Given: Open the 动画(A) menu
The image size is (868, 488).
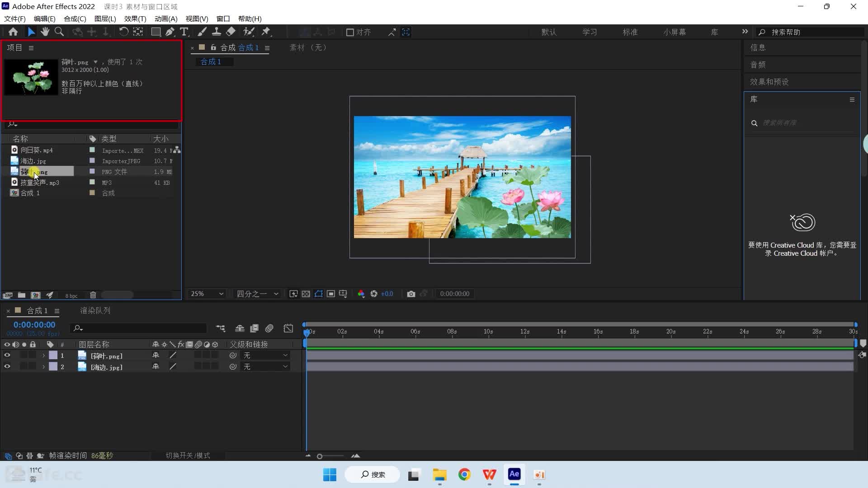Looking at the screenshot, I should click(166, 19).
